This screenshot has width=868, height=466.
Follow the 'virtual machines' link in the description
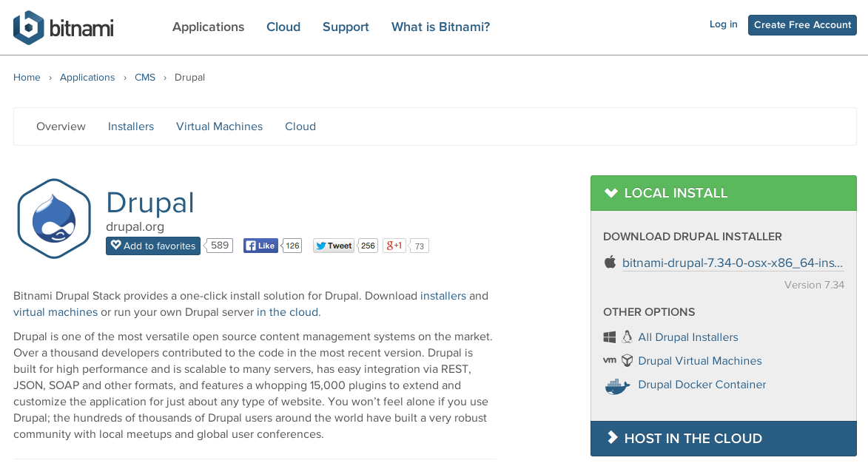pyautogui.click(x=55, y=312)
